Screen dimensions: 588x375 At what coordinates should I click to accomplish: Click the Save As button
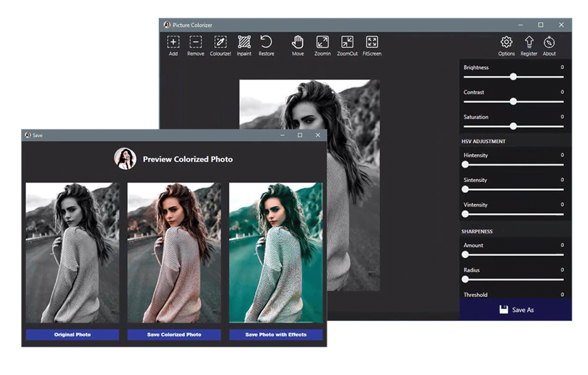point(516,310)
